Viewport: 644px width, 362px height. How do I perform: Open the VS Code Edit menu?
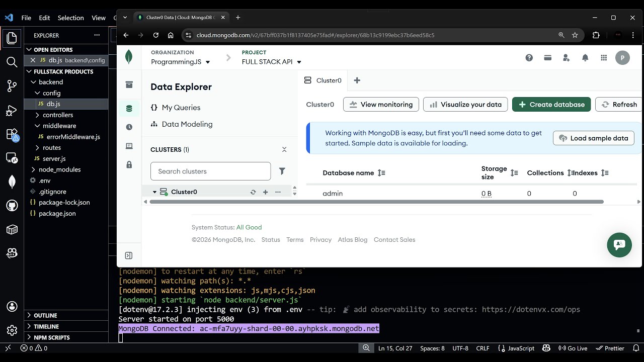pyautogui.click(x=44, y=18)
